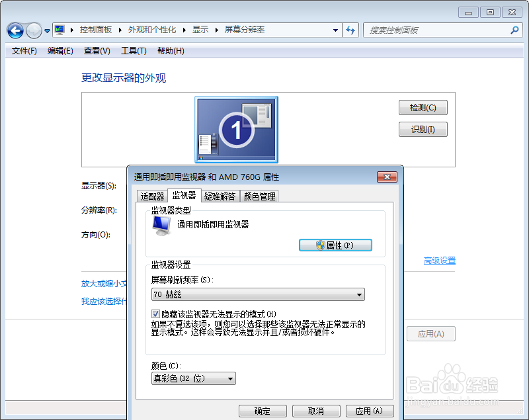This screenshot has height=420, width=529.
Task: Switch to the 颜色管理 tab
Action: pos(259,196)
